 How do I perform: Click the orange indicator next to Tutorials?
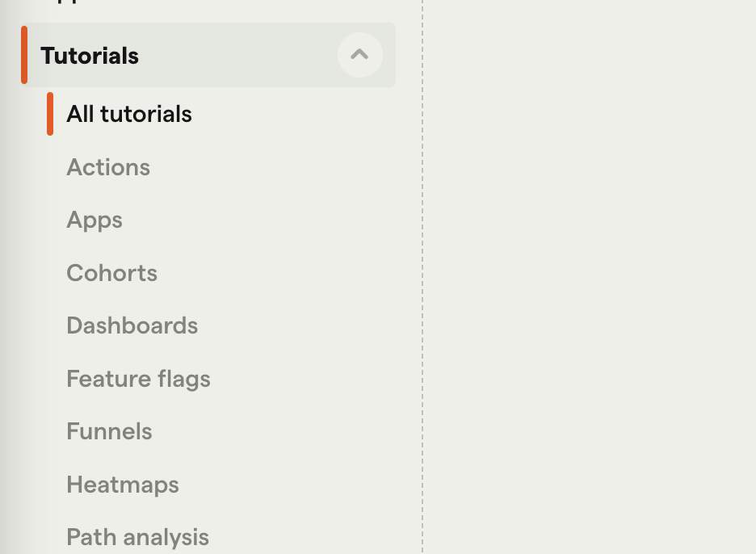pyautogui.click(x=24, y=55)
